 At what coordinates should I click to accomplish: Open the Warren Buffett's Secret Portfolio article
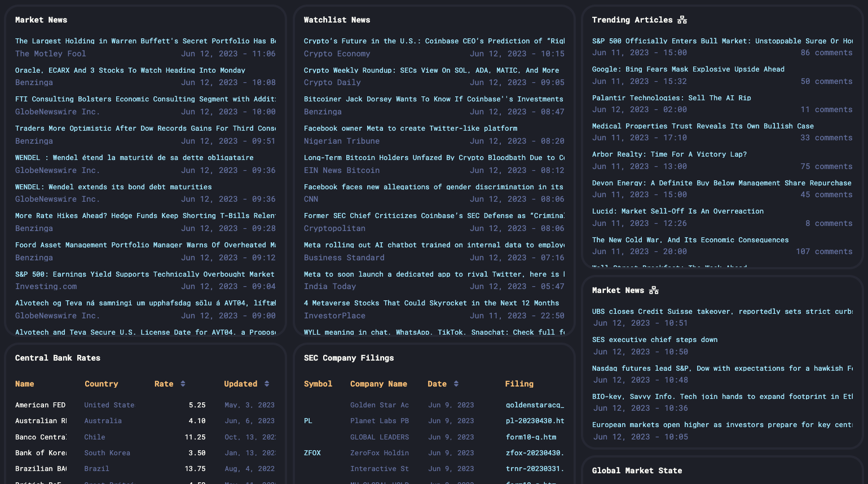click(146, 41)
